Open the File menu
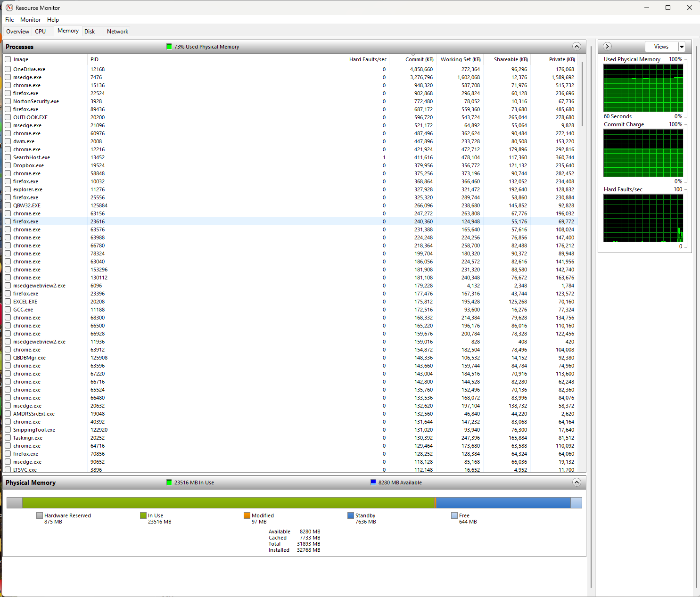 pyautogui.click(x=9, y=19)
